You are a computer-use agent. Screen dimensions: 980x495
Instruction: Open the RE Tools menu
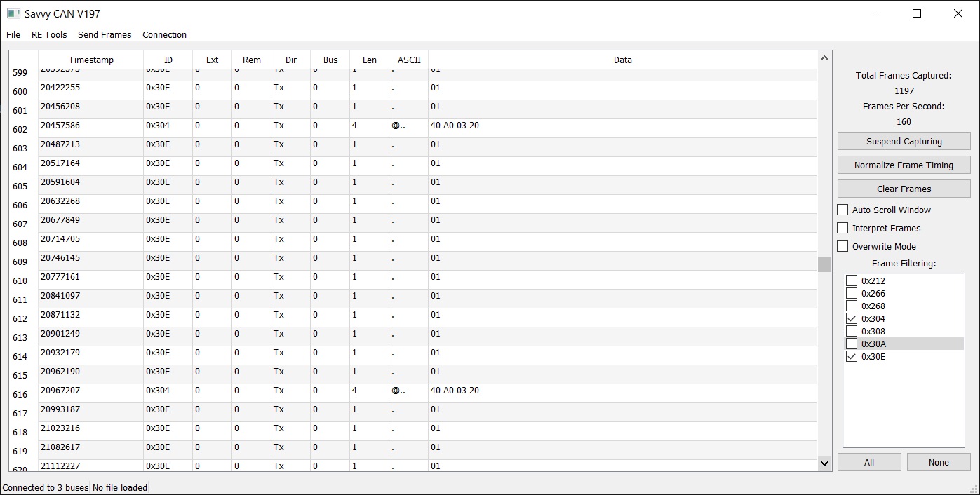(49, 34)
